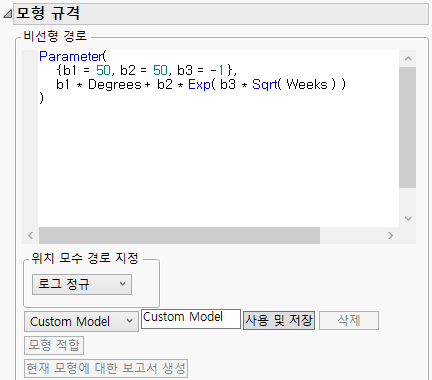Click the horizontal scrollbar left arrow
This screenshot has height=380, width=432.
pos(31,236)
